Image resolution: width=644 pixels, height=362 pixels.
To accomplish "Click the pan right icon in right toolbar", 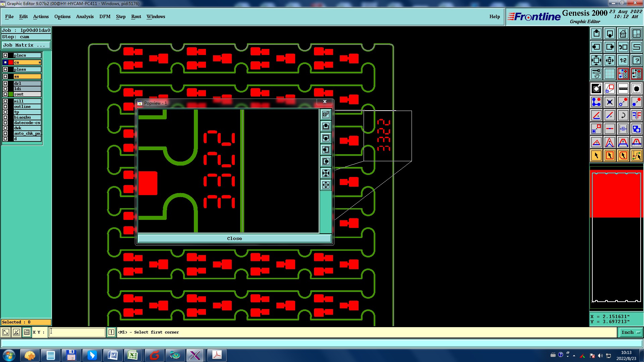I will [610, 47].
